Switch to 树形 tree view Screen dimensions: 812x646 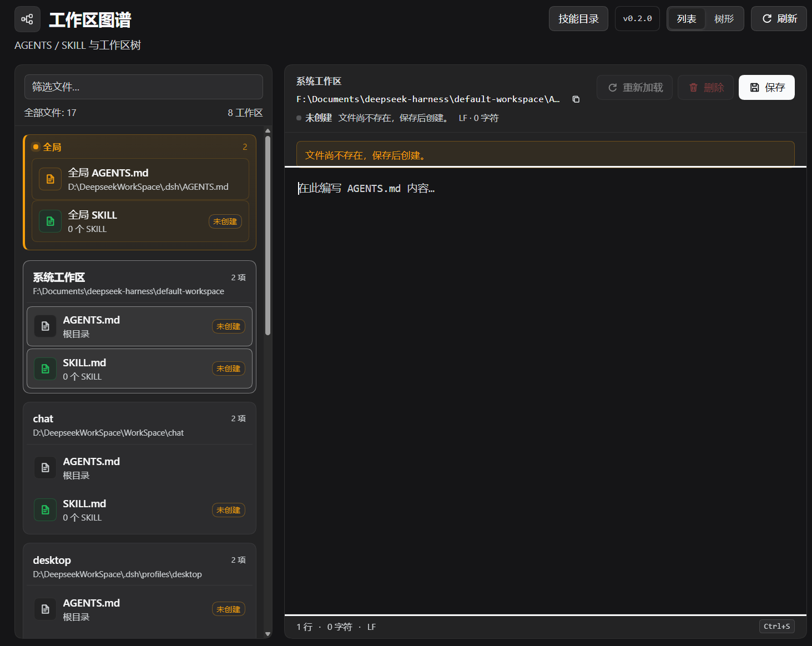[724, 19]
